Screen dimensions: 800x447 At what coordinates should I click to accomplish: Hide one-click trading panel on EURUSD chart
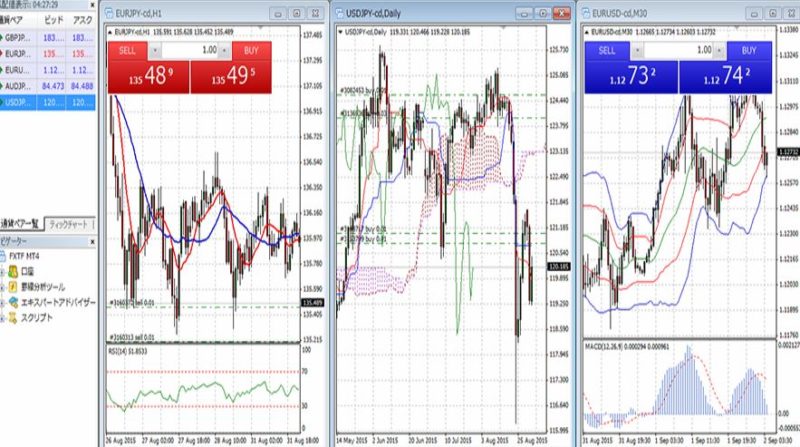point(586,32)
